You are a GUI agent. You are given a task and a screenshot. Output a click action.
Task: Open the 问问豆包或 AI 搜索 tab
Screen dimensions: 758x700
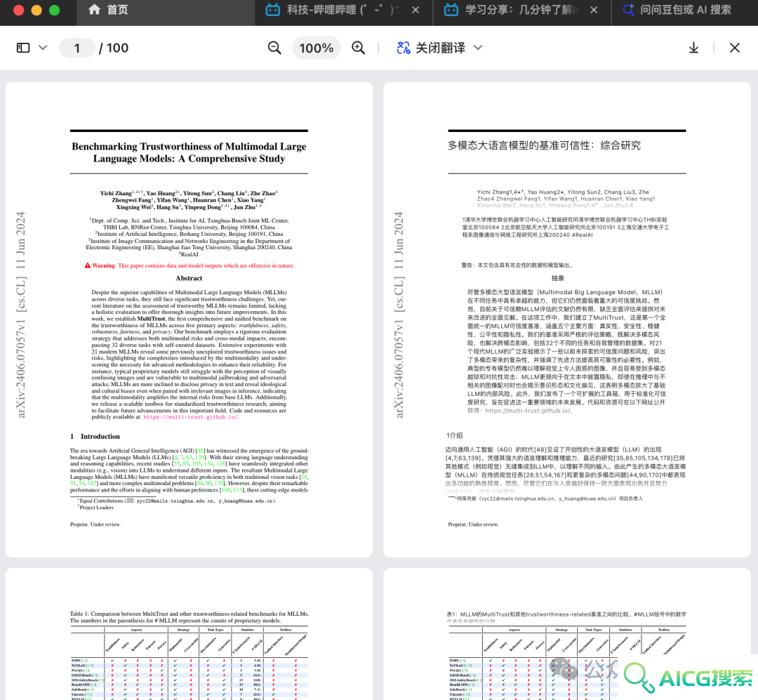pyautogui.click(x=685, y=10)
